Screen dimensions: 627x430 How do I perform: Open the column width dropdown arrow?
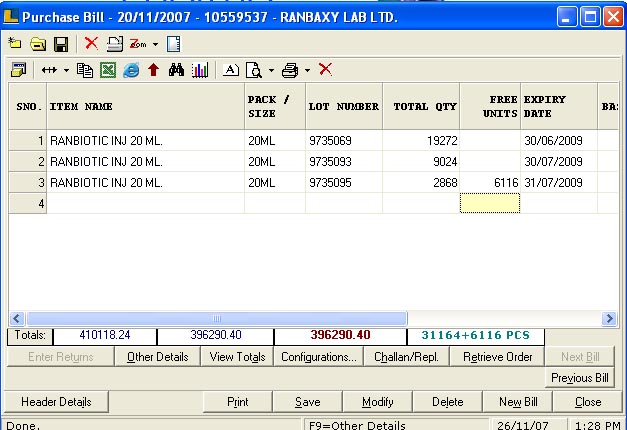tap(66, 70)
